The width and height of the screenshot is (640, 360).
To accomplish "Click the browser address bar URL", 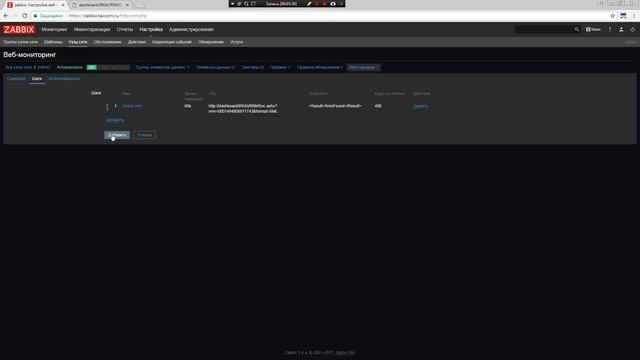I will (108, 16).
